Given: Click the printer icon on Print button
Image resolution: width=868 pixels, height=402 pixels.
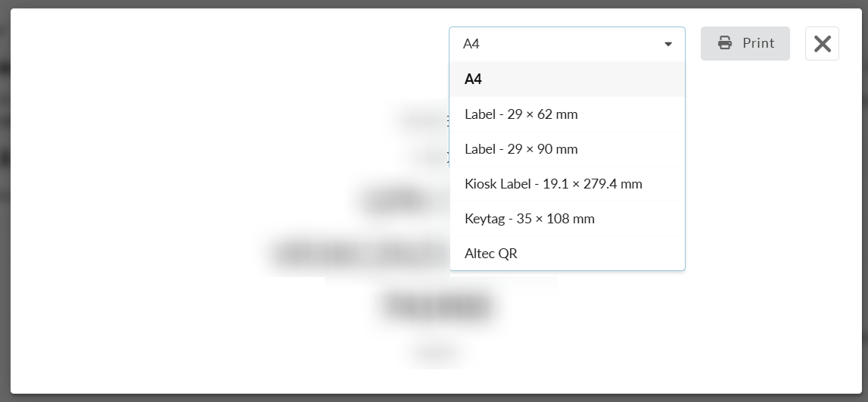Looking at the screenshot, I should coord(725,43).
